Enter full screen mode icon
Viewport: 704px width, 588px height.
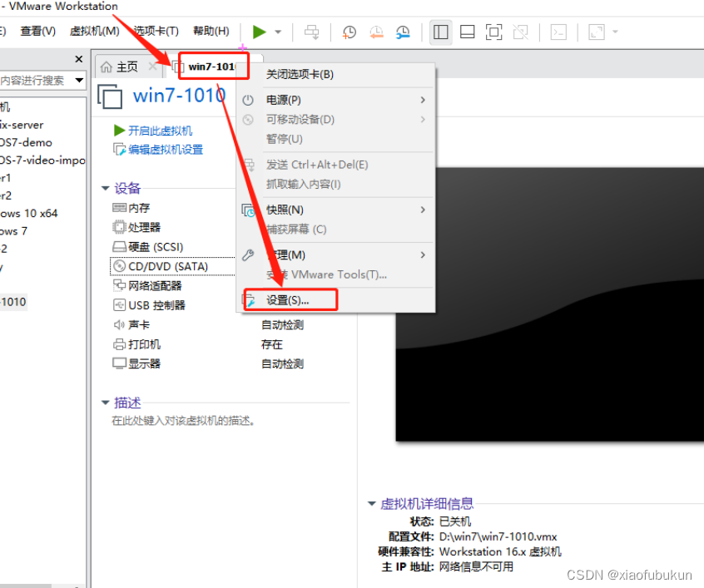click(x=493, y=32)
